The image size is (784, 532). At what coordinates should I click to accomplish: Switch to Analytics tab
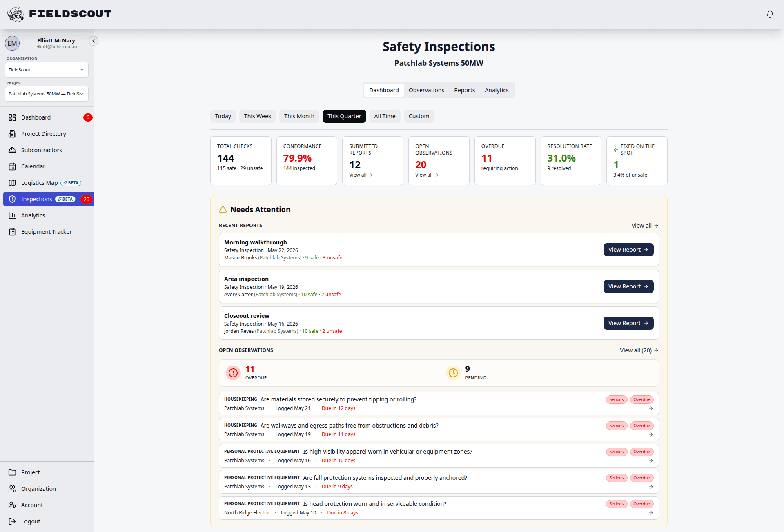(x=497, y=90)
